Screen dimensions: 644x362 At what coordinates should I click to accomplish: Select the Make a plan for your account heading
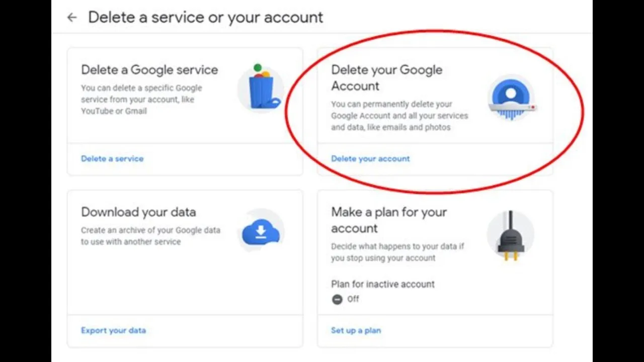pos(389,220)
